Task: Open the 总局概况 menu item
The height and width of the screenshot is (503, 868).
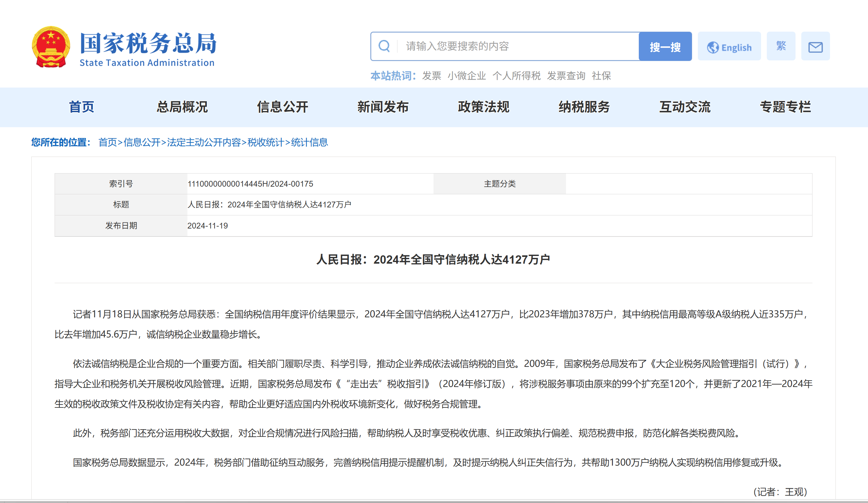Action: click(182, 107)
